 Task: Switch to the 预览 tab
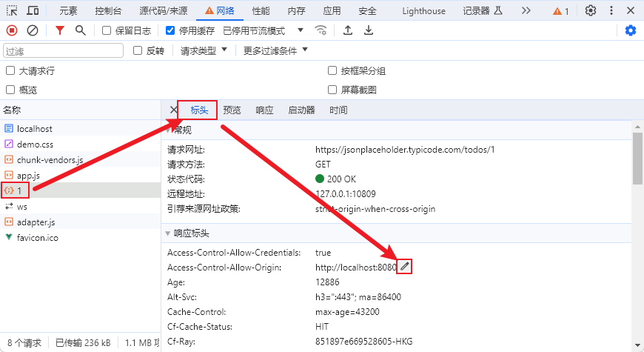click(232, 110)
